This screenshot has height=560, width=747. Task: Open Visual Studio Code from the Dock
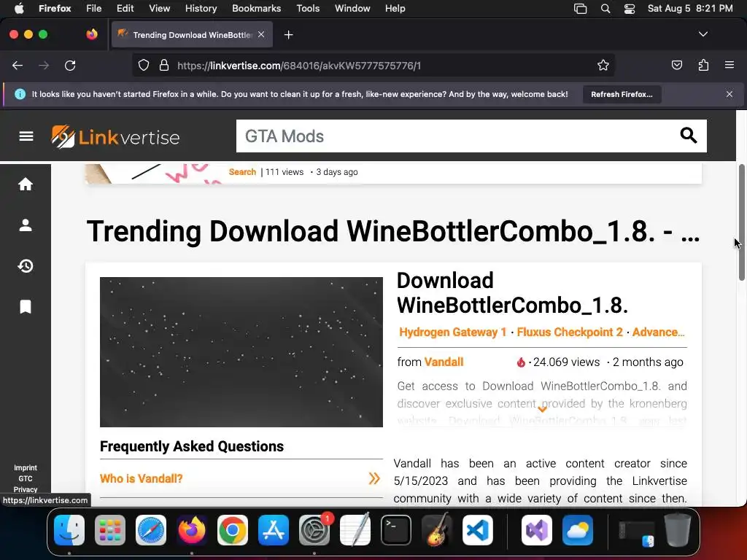click(x=477, y=530)
